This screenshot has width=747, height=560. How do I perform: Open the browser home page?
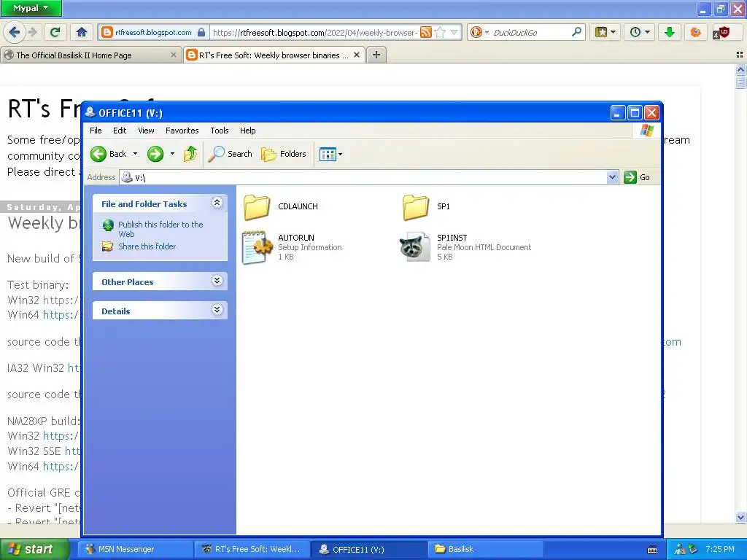coord(82,32)
